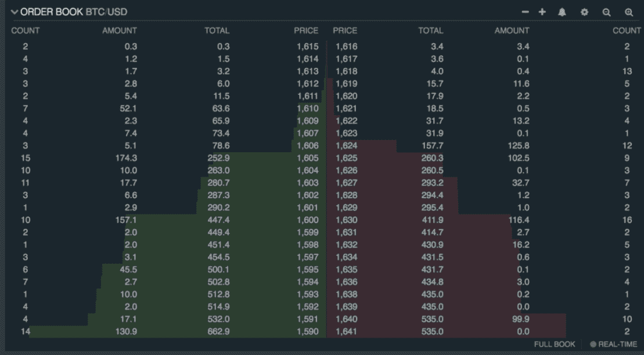Image resolution: width=644 pixels, height=355 pixels.
Task: Pick bid price 1,600
Action: (x=307, y=220)
